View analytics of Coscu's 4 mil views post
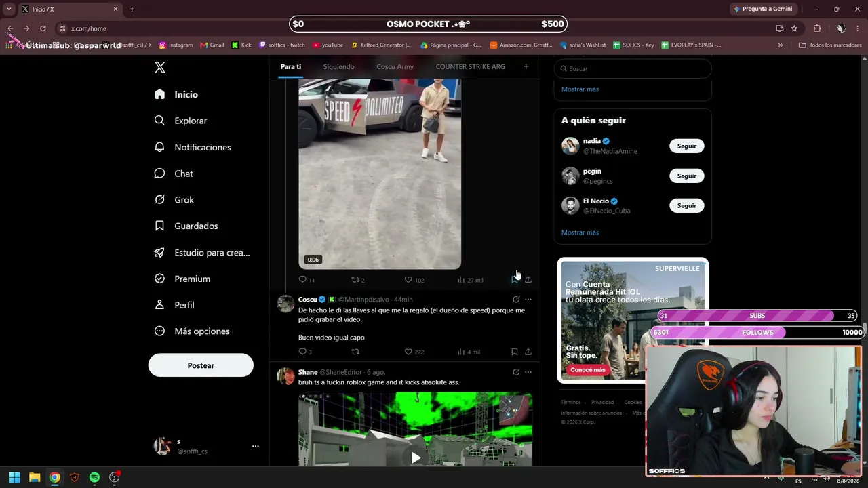Screen dimensions: 868x488 tap(461, 352)
